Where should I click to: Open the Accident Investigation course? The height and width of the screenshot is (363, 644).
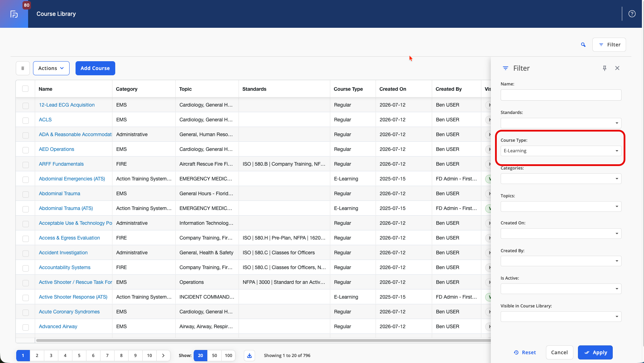click(63, 253)
